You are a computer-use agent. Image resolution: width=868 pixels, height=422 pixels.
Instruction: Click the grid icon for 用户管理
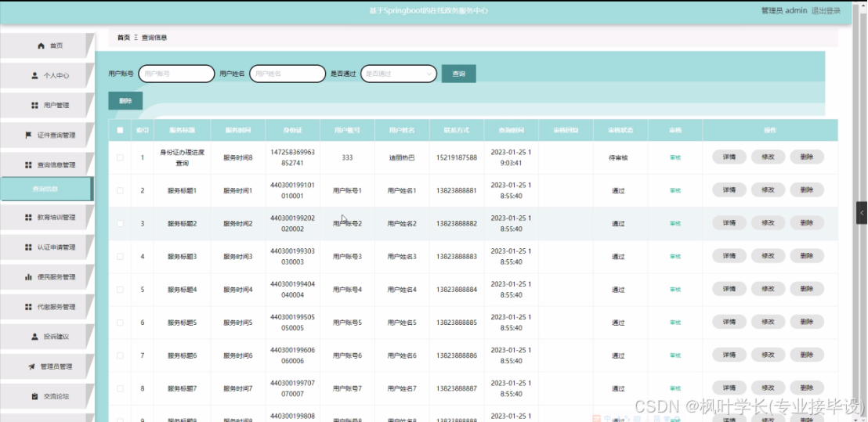point(35,106)
